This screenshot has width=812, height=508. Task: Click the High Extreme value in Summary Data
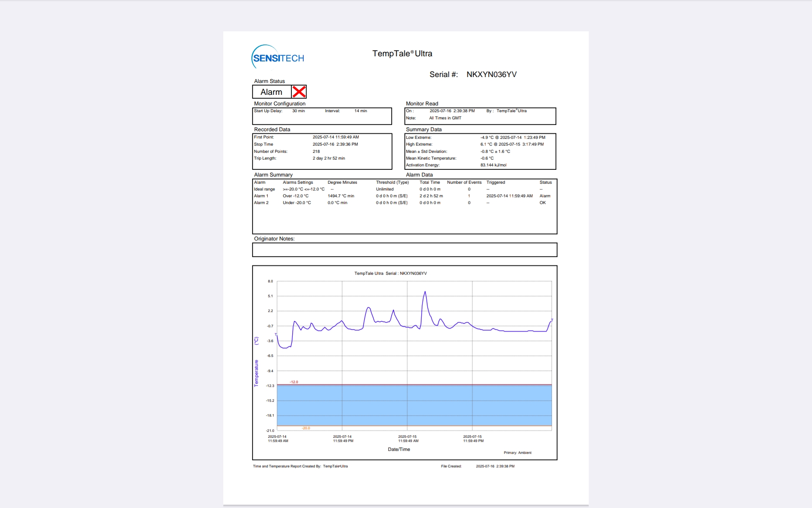[512, 144]
